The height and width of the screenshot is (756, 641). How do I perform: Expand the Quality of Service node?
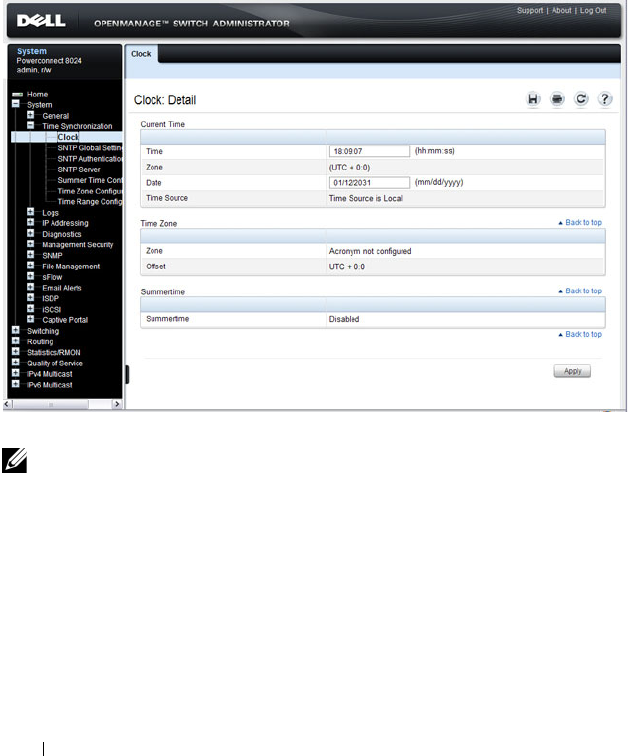click(x=15, y=363)
